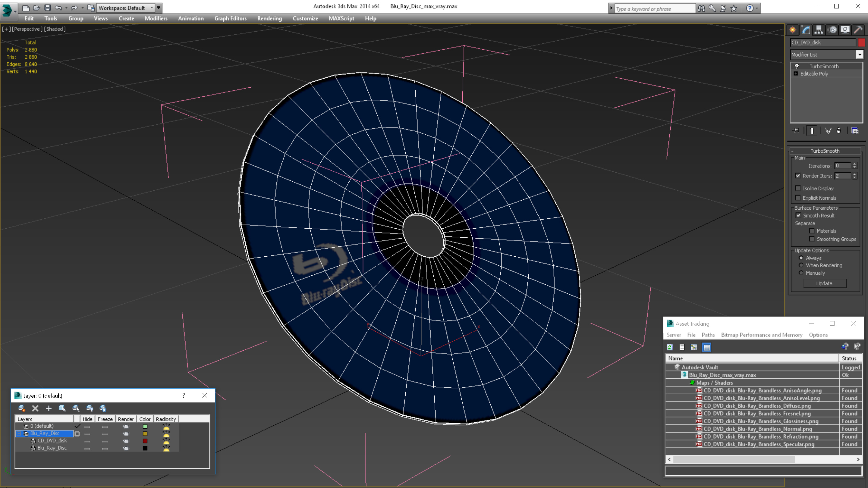Click Table View icon in Asset Tracking toolbar

[x=706, y=347]
